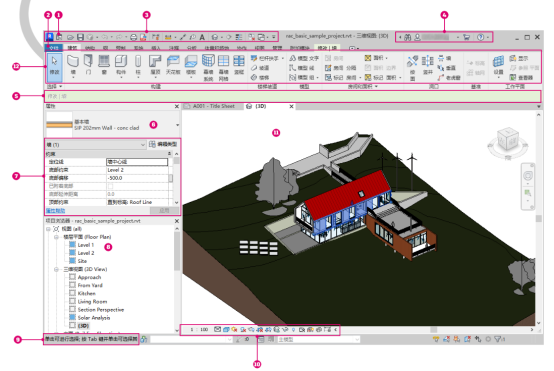Click the drawing area vertical scrollbar
Image resolution: width=554 pixels, height=371 pixels.
coord(538,218)
